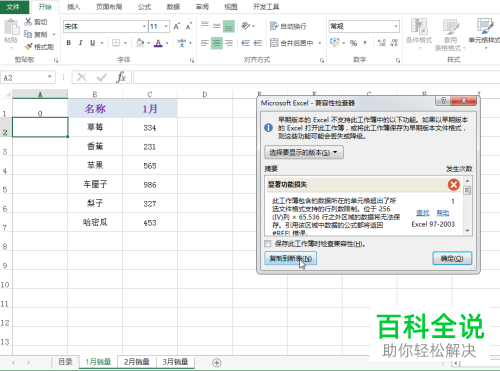This screenshot has width=500, height=371.
Task: Click the Find (查找) link in dialog
Action: click(423, 213)
